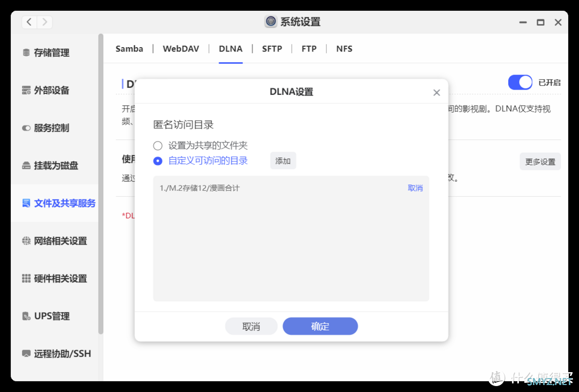
Task: Click the UPS管理 sidebar icon
Action: click(26, 316)
